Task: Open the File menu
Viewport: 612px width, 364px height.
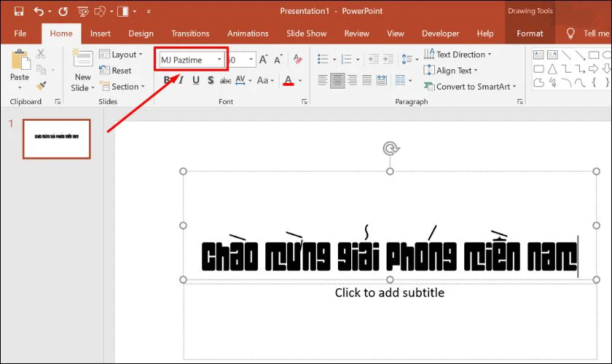Action: tap(20, 33)
